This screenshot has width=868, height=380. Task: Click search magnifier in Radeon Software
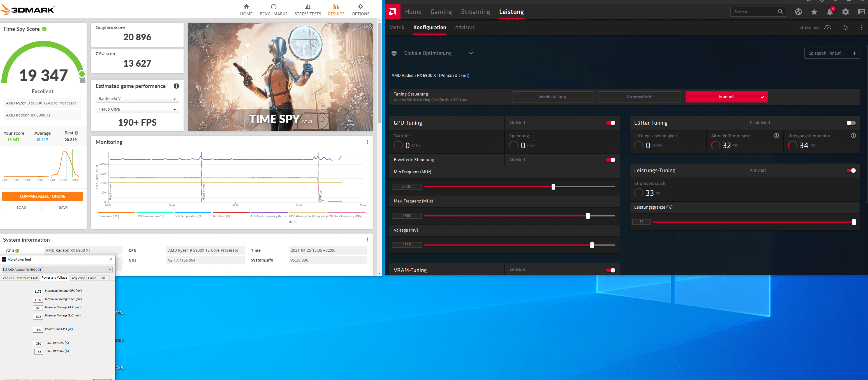[780, 12]
